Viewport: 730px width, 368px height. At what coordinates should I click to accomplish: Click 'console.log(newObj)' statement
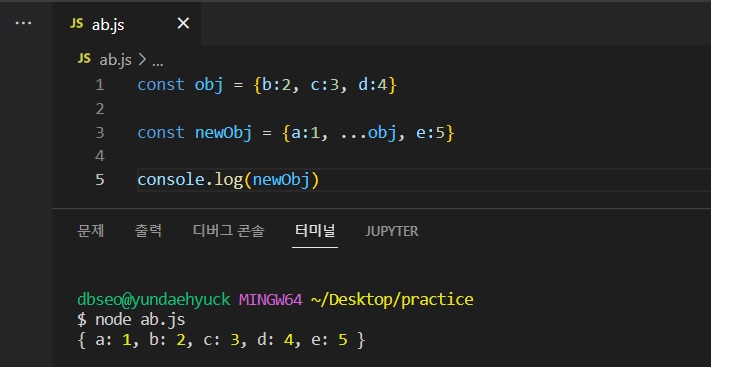tap(228, 180)
